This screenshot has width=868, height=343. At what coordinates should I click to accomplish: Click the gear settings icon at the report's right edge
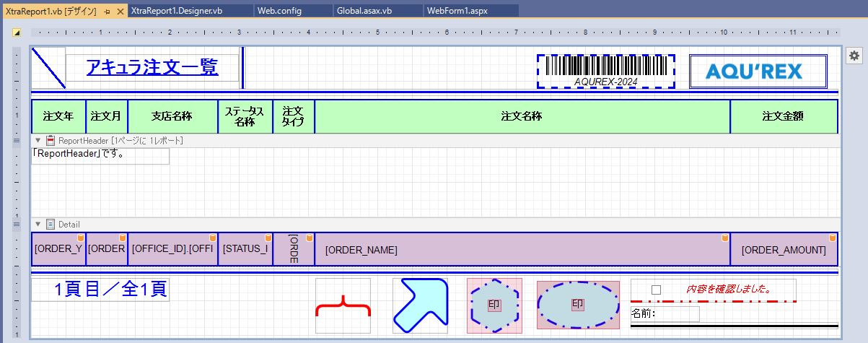pyautogui.click(x=854, y=56)
